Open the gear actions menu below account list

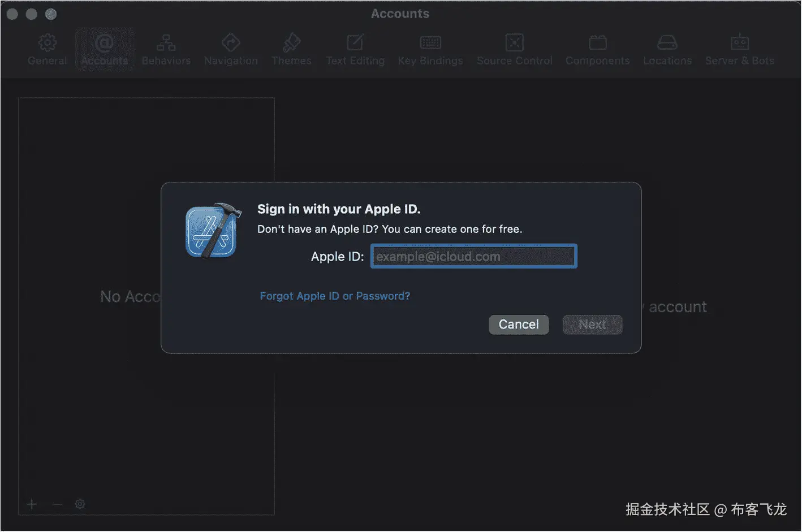[80, 504]
